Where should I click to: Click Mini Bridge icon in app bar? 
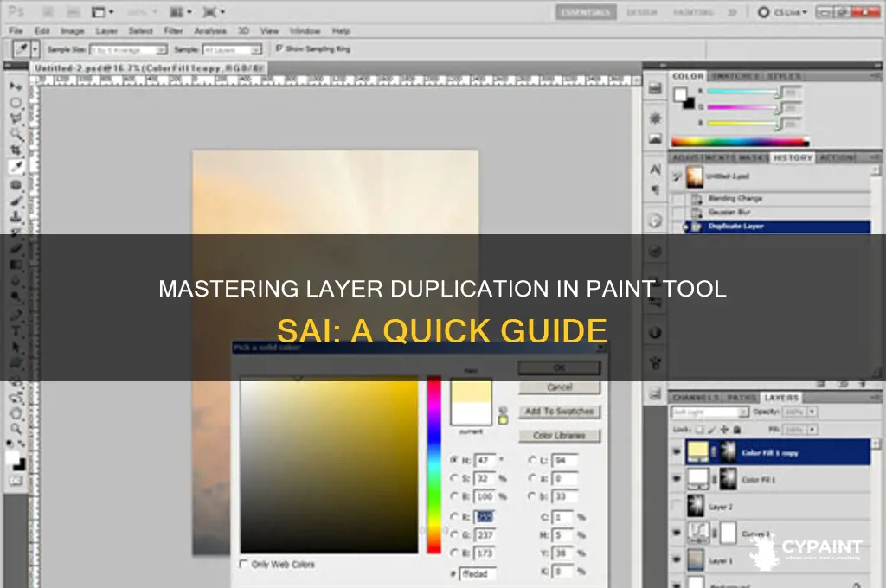pyautogui.click(x=74, y=12)
